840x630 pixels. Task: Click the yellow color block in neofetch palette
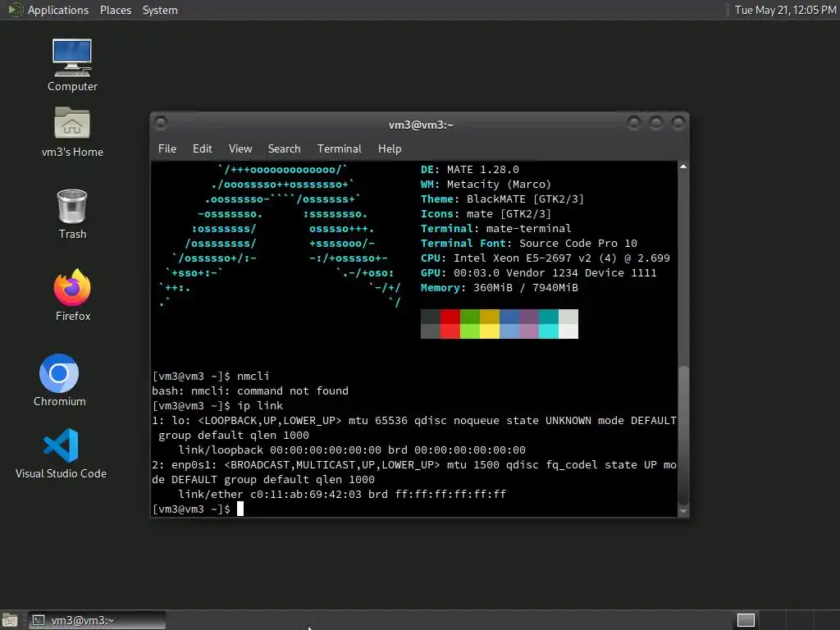click(x=490, y=323)
